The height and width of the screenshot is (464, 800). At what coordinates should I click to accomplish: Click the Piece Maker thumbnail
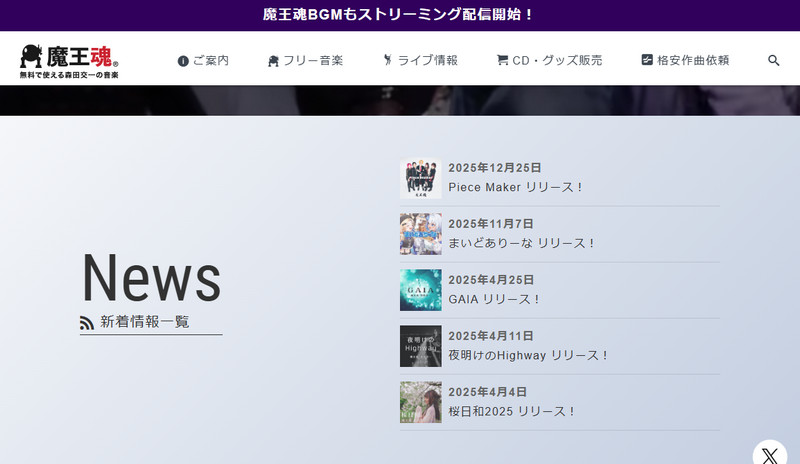point(420,178)
